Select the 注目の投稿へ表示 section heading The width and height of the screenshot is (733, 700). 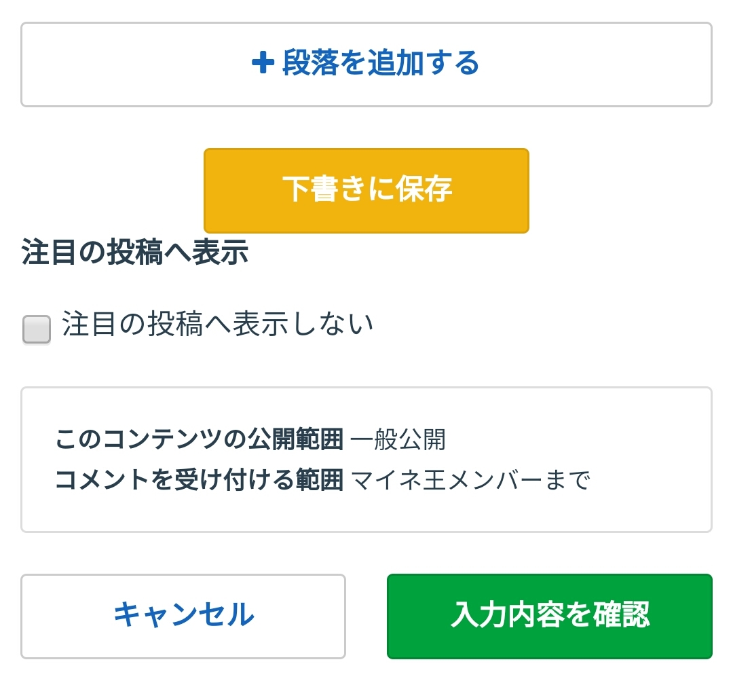[134, 253]
